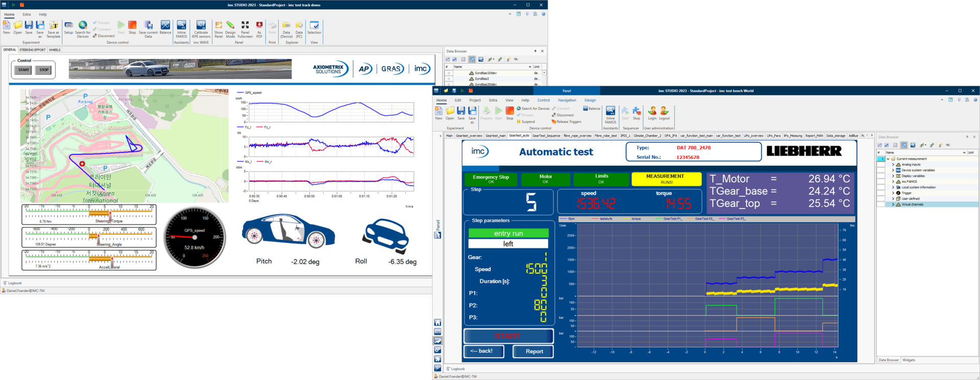Image resolution: width=980 pixels, height=380 pixels.
Task: Click the '<-- back!' button
Action: tap(483, 351)
